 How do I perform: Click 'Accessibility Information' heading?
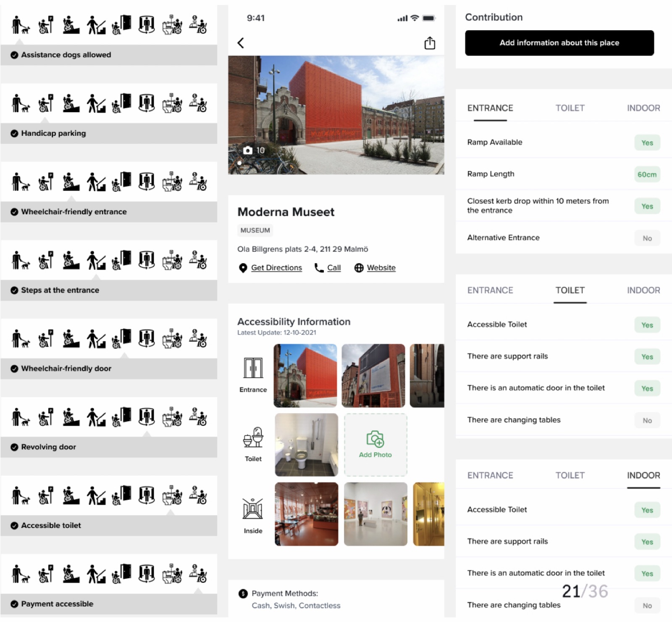point(294,322)
